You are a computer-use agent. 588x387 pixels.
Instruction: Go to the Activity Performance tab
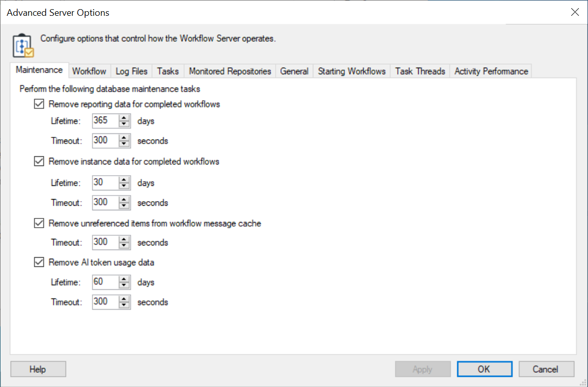(x=491, y=71)
